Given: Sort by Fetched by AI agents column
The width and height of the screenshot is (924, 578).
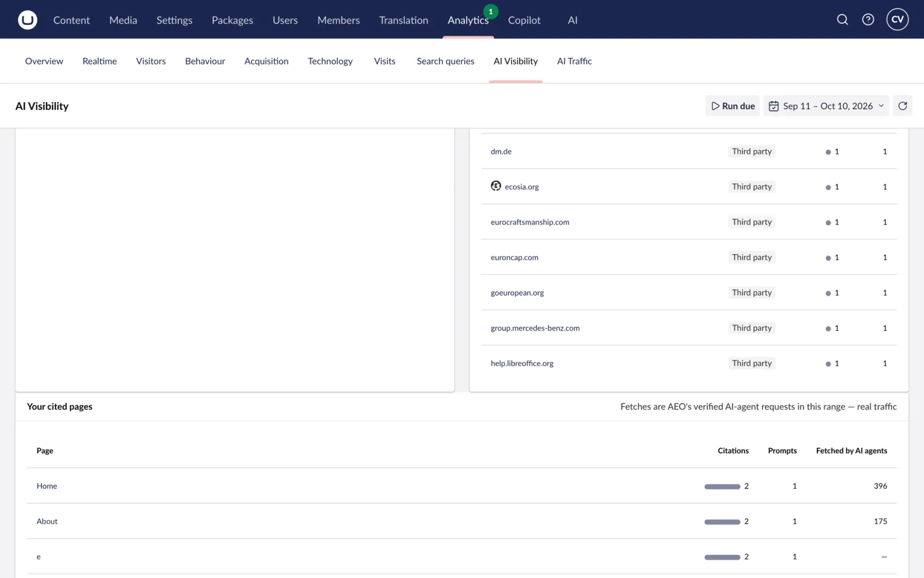Looking at the screenshot, I should tap(851, 451).
